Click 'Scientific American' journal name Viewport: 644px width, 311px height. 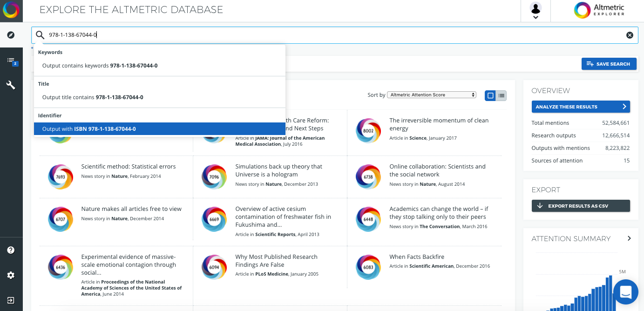click(x=431, y=266)
